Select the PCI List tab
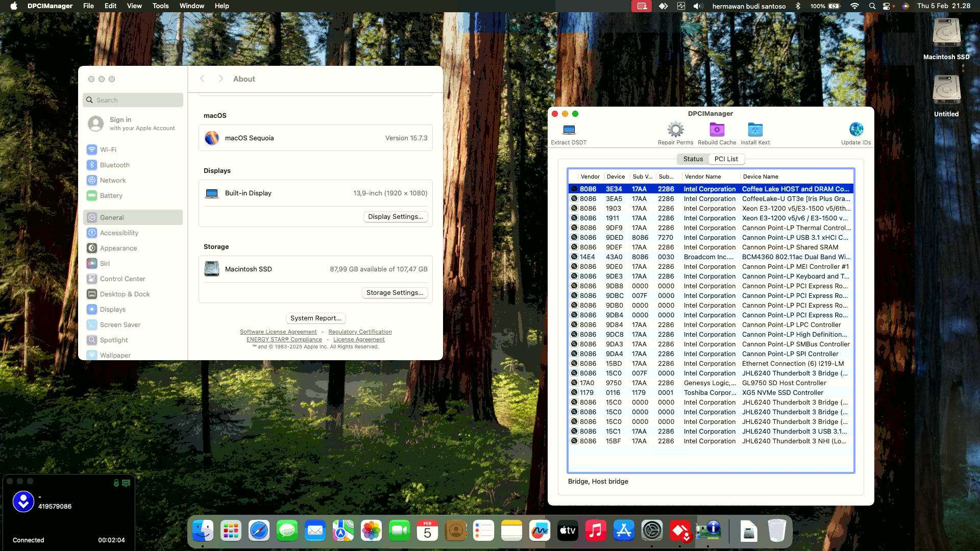 click(726, 159)
